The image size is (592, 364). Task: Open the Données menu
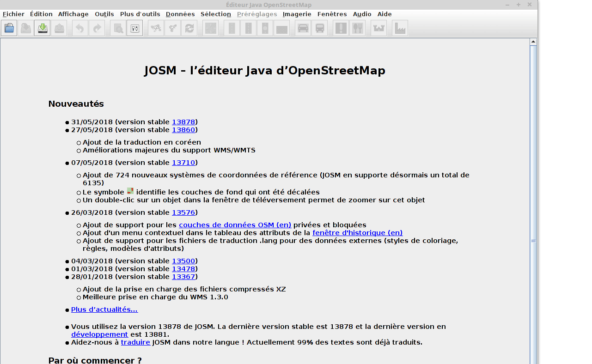[180, 14]
